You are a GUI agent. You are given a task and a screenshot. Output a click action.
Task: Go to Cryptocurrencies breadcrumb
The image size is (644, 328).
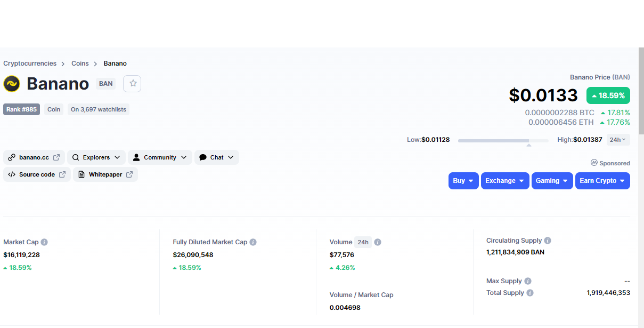pyautogui.click(x=30, y=63)
